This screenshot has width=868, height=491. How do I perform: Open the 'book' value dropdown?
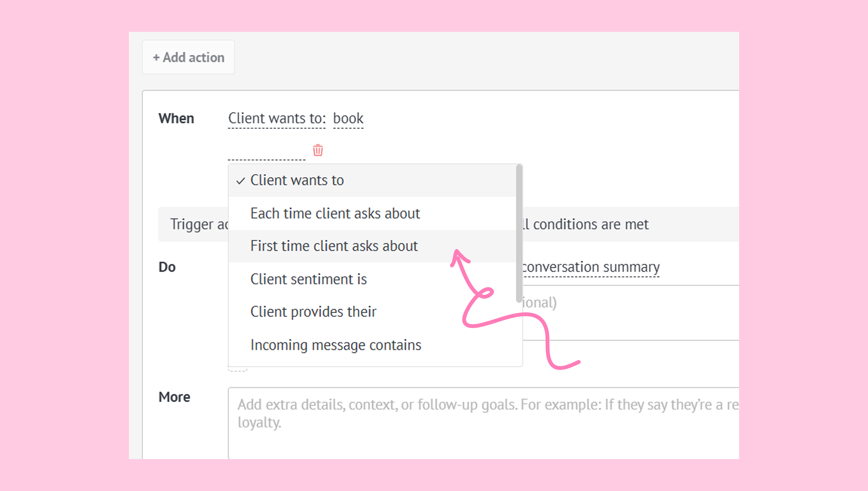coord(348,119)
